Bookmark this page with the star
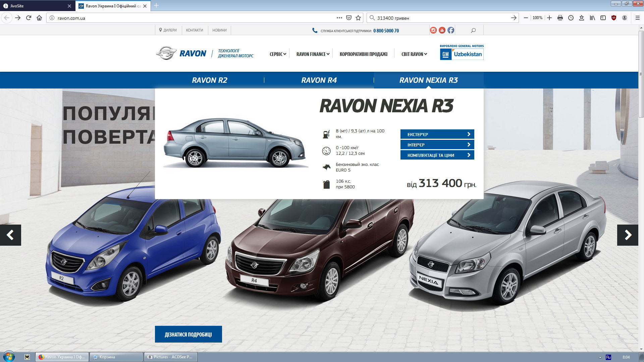The width and height of the screenshot is (644, 362). pyautogui.click(x=358, y=18)
